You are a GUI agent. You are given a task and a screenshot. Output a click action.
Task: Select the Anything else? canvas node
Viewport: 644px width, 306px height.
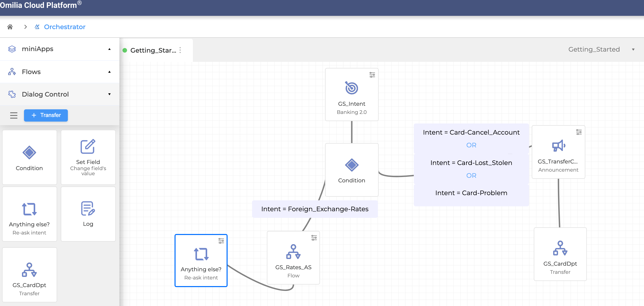tap(201, 261)
